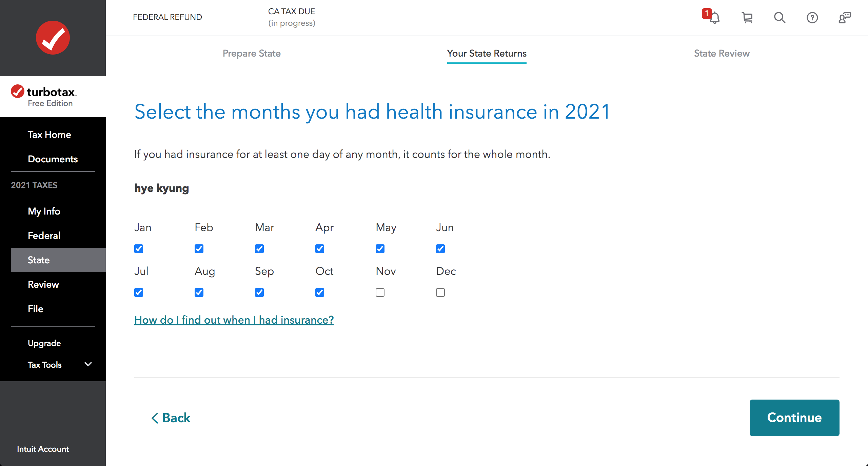Check the Dec insurance checkbox
The width and height of the screenshot is (868, 466).
[x=440, y=292]
